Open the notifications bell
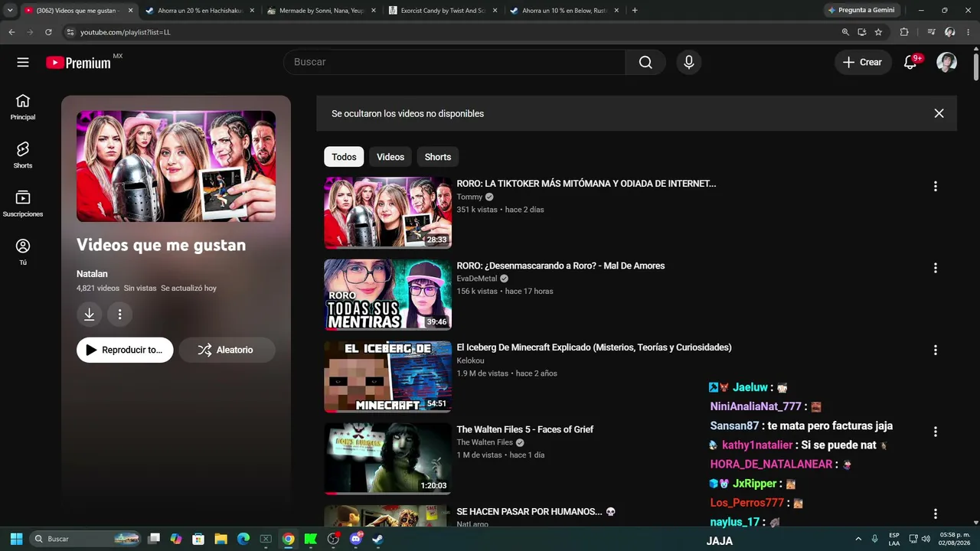 coord(910,62)
